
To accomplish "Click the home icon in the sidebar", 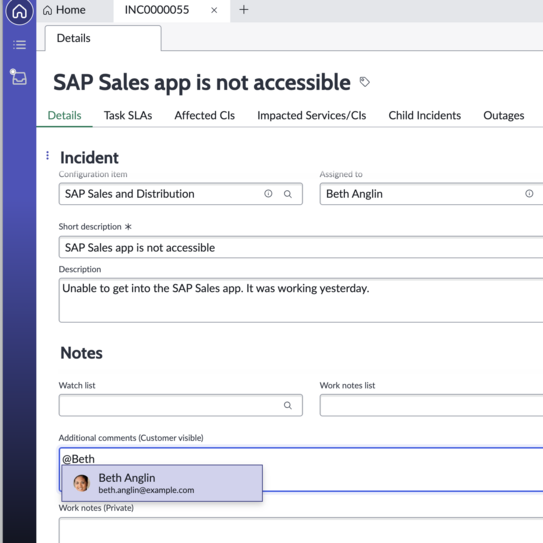I will [x=19, y=11].
